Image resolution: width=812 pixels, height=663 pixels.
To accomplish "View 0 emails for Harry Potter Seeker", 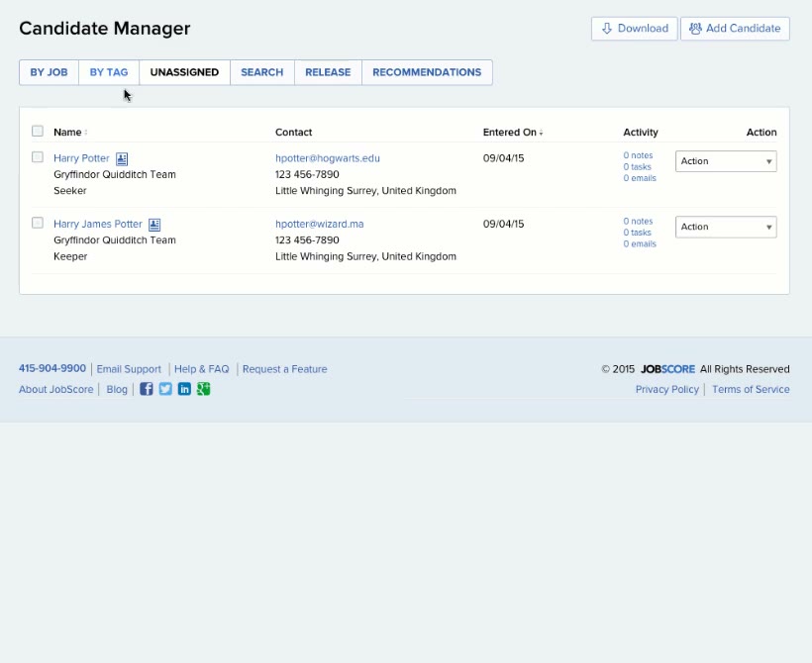I will 640,178.
